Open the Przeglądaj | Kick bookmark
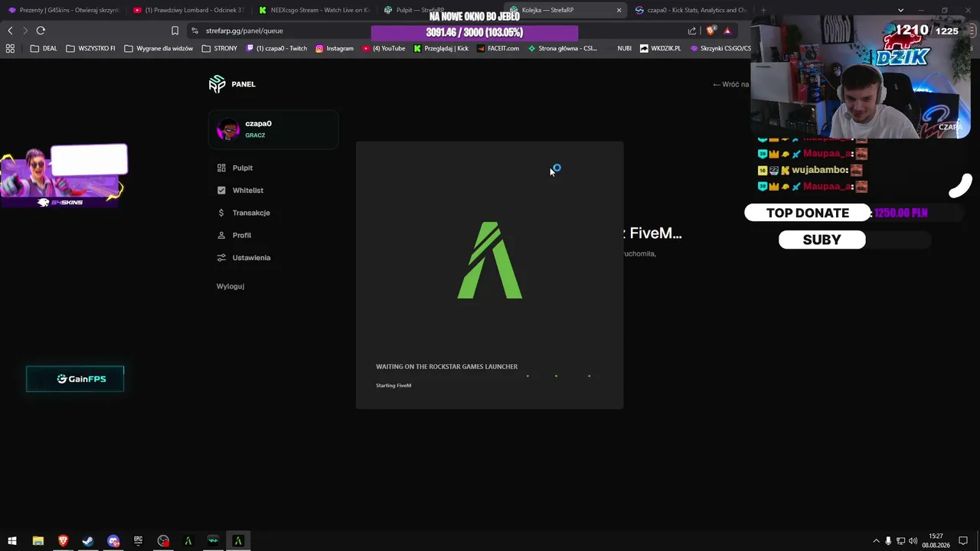Image resolution: width=980 pixels, height=551 pixels. click(441, 48)
